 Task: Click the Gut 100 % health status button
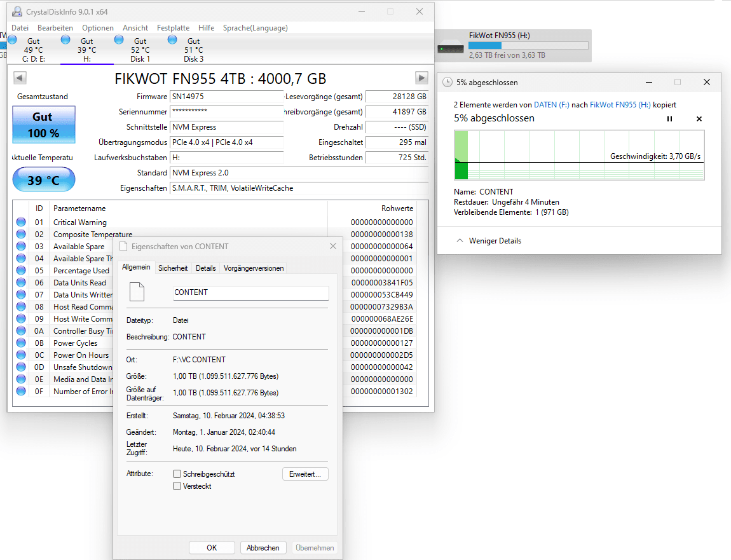(44, 125)
